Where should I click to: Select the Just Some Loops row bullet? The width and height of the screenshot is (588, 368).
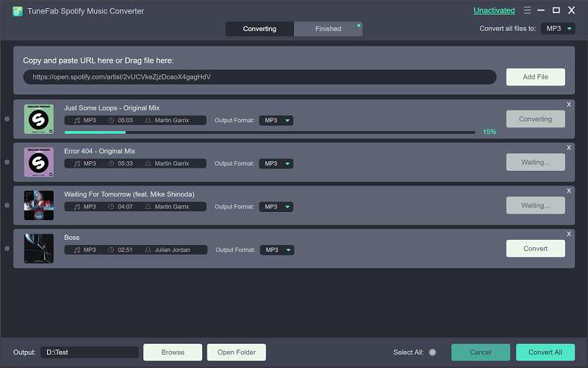tap(7, 119)
